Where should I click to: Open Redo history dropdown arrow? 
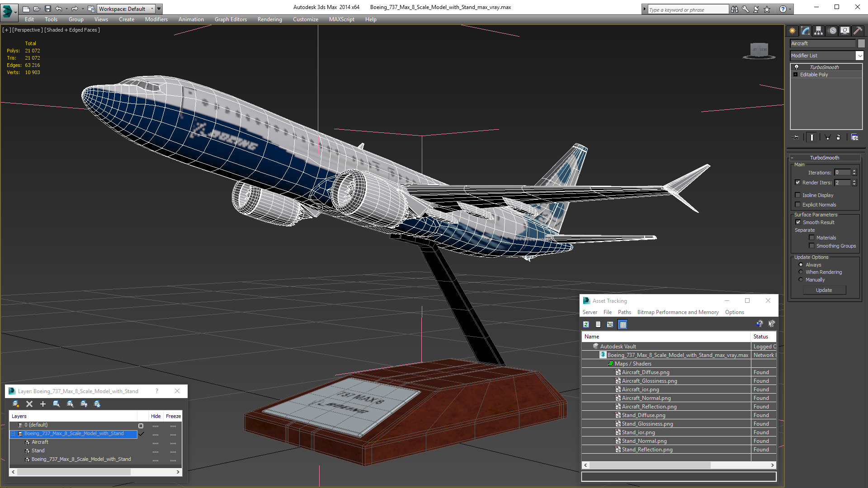coord(83,9)
